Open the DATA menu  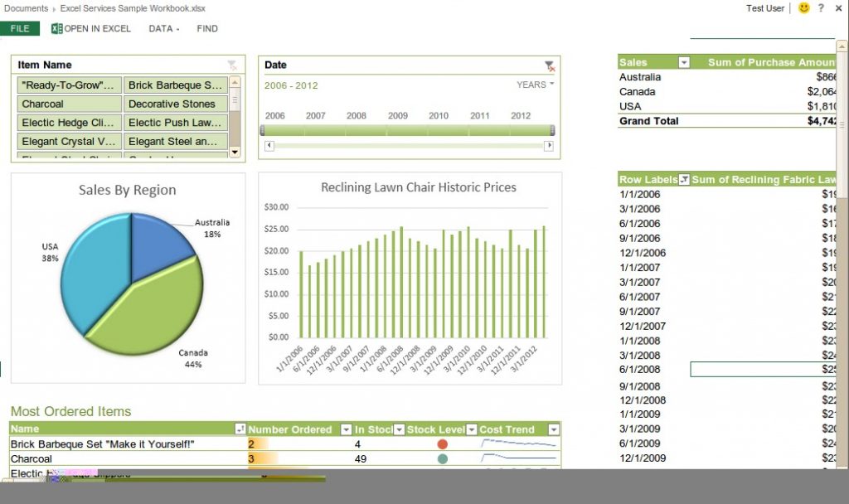[x=163, y=28]
